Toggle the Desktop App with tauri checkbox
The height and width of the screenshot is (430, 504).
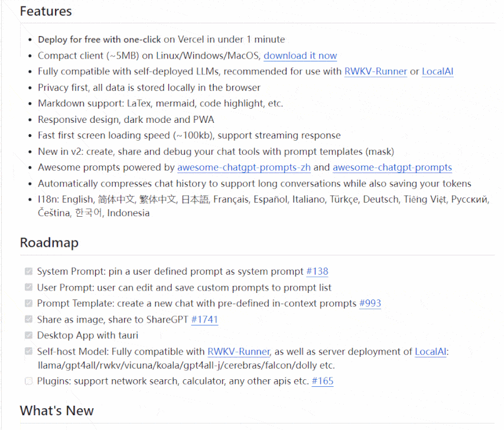click(28, 335)
